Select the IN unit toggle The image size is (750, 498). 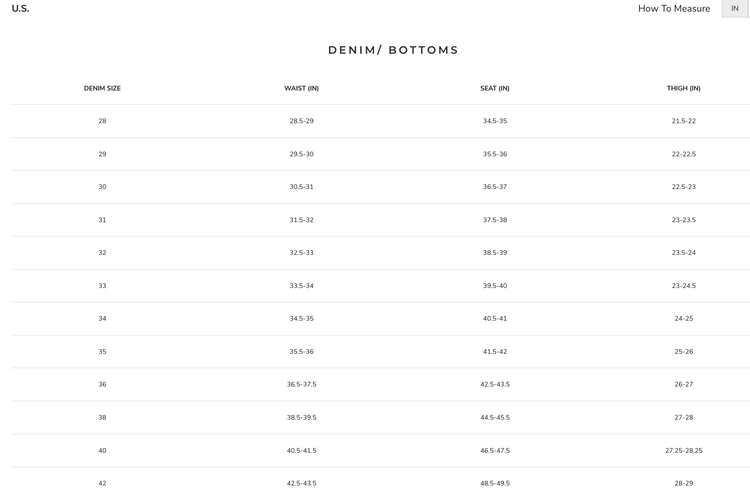pos(735,9)
